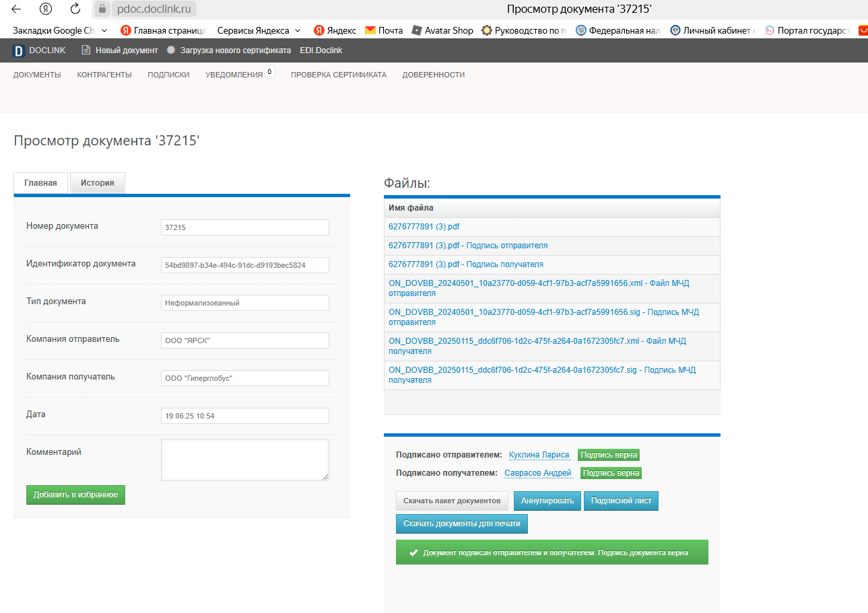Open the ПРОВЕРКА СЕРТИФИКАТА menu
This screenshot has height=613, width=868.
[x=339, y=75]
